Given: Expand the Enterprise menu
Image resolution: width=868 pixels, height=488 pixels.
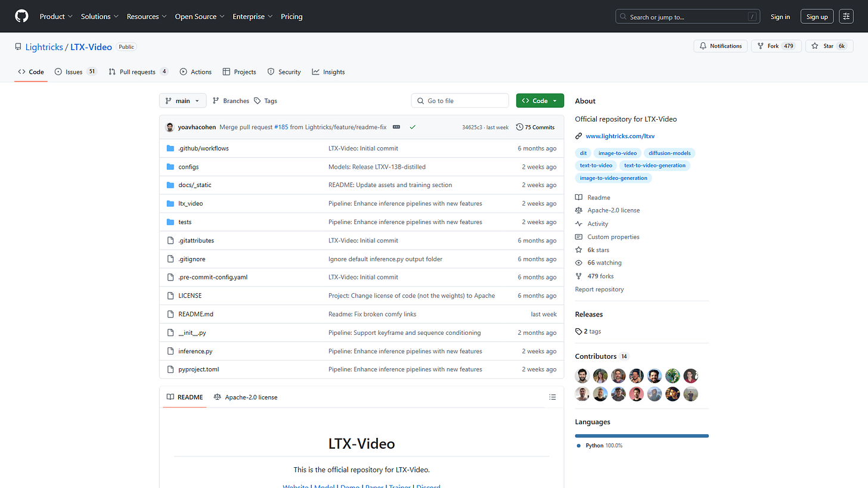Looking at the screenshot, I should 253,17.
